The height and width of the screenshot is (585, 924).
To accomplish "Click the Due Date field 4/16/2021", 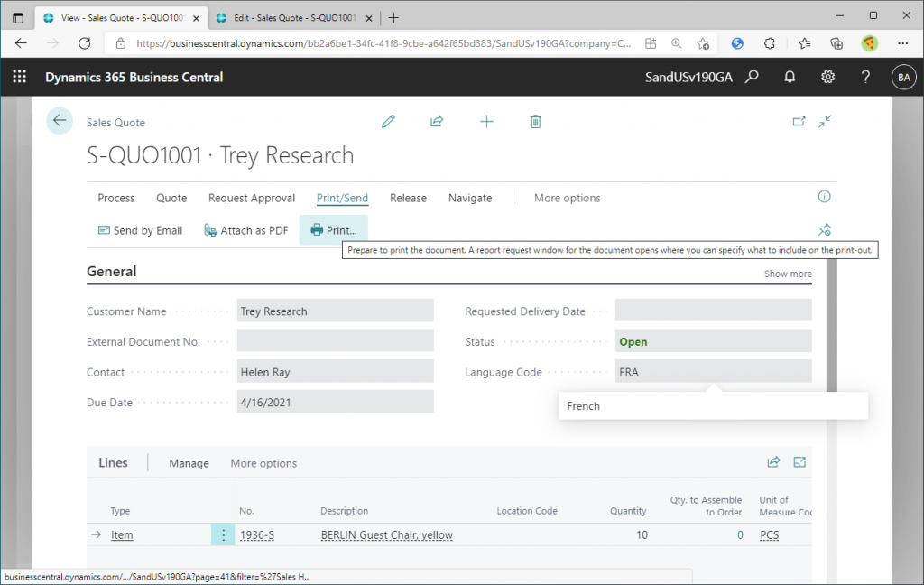I will (x=336, y=402).
